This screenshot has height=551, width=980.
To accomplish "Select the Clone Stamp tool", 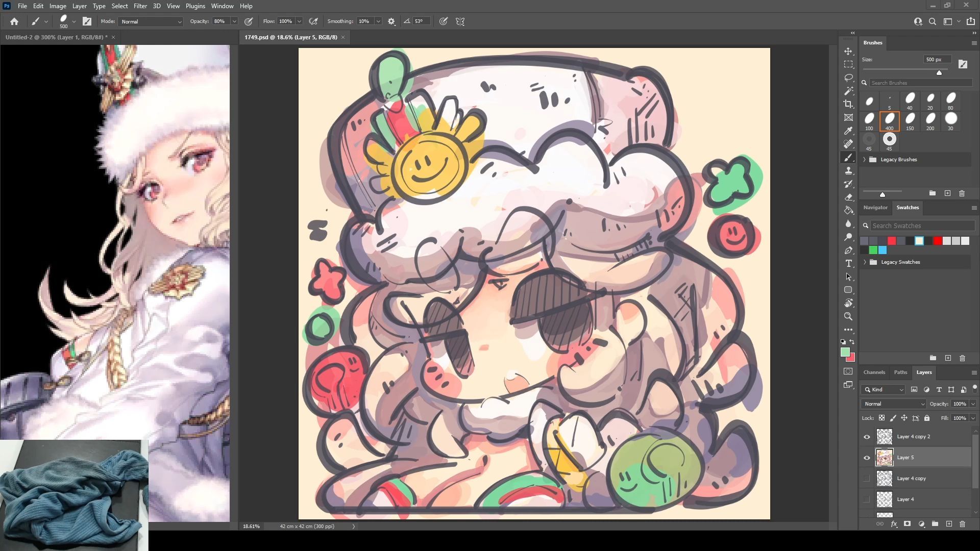I will [x=848, y=171].
